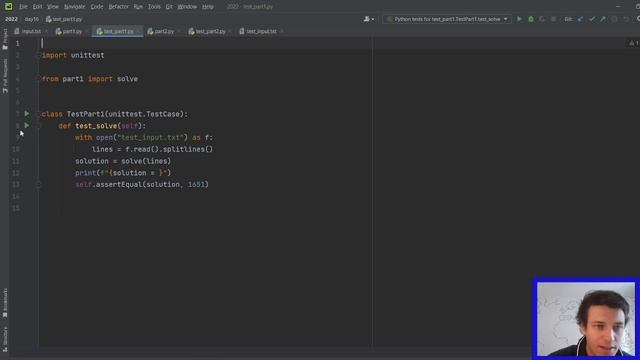Open the Run menu
The height and width of the screenshot is (360, 640).
click(138, 7)
